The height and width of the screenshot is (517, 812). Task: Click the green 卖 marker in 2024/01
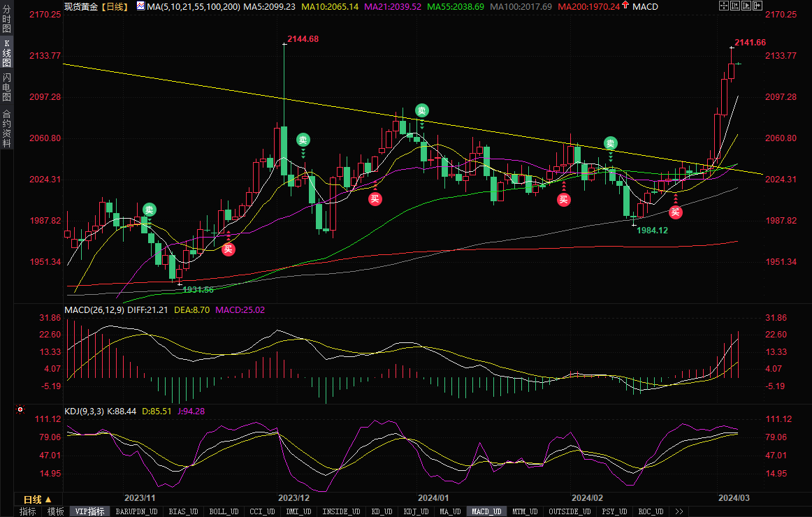coord(422,110)
